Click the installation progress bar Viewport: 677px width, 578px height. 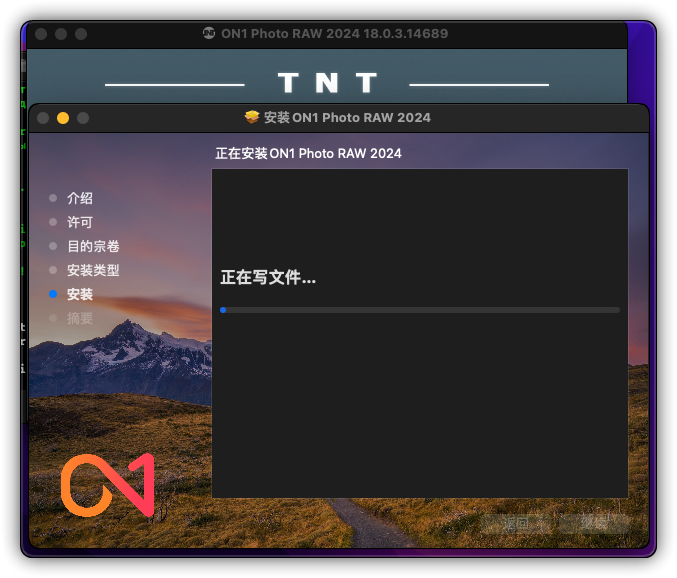pyautogui.click(x=420, y=310)
